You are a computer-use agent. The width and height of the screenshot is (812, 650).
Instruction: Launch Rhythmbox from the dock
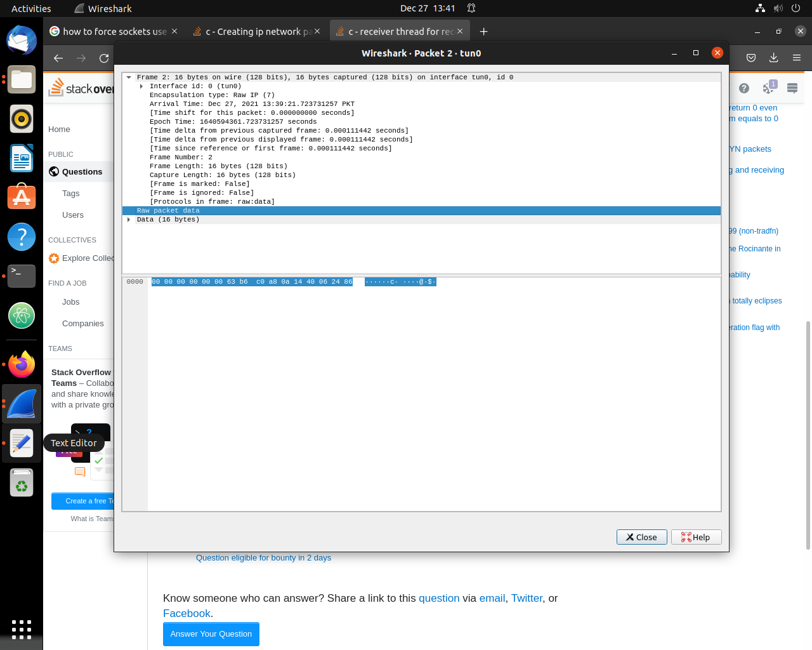(x=22, y=119)
